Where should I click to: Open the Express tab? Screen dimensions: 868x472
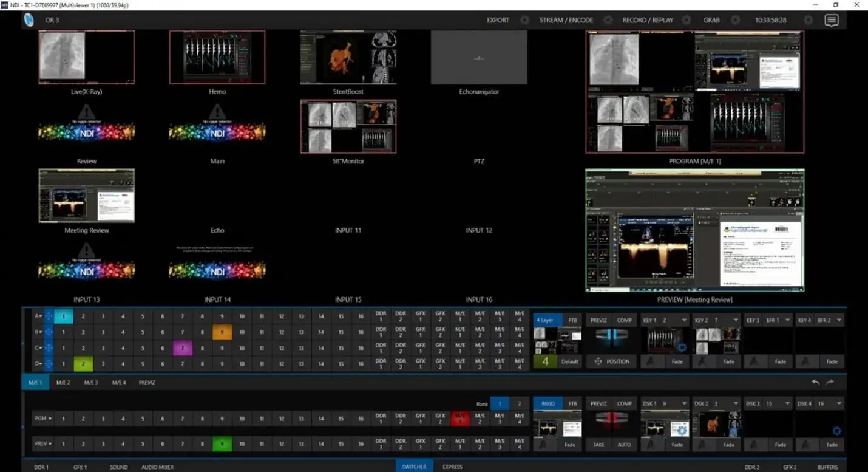(452, 467)
